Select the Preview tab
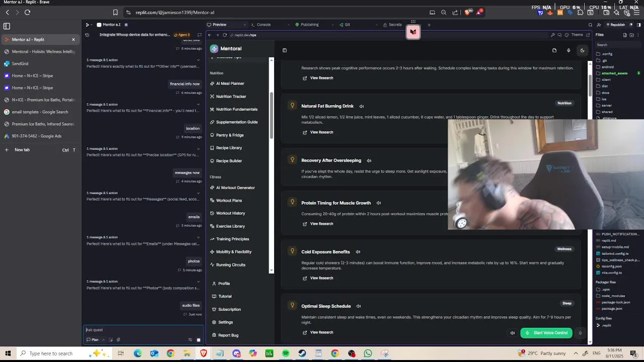The height and width of the screenshot is (362, 644). pos(219,25)
